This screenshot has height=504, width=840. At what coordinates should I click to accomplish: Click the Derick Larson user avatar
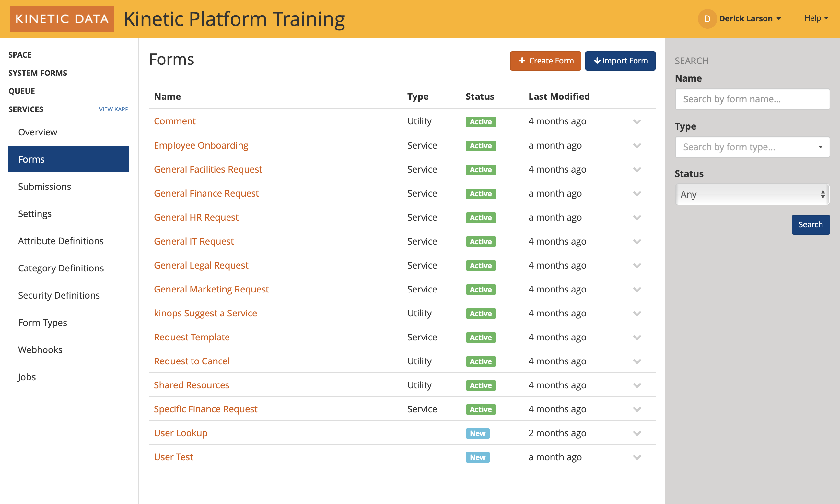[707, 19]
